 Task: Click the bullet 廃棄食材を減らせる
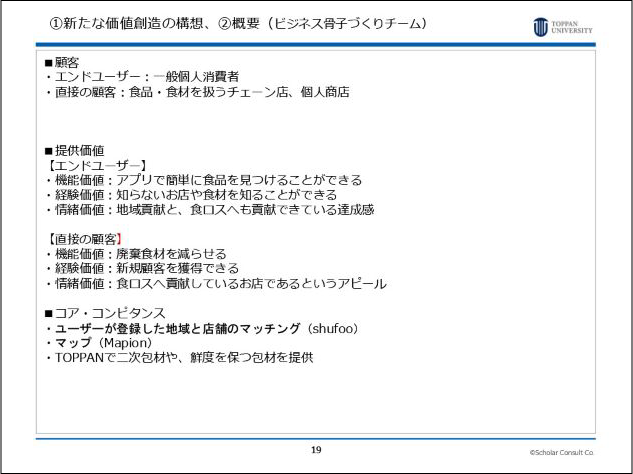coord(135,254)
